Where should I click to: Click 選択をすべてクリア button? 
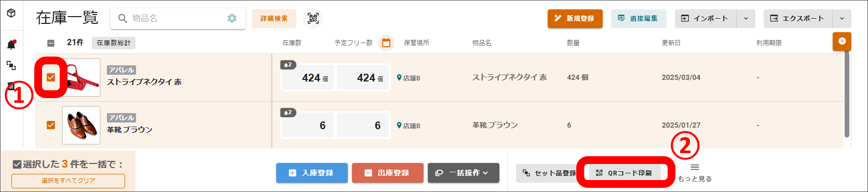point(68,181)
